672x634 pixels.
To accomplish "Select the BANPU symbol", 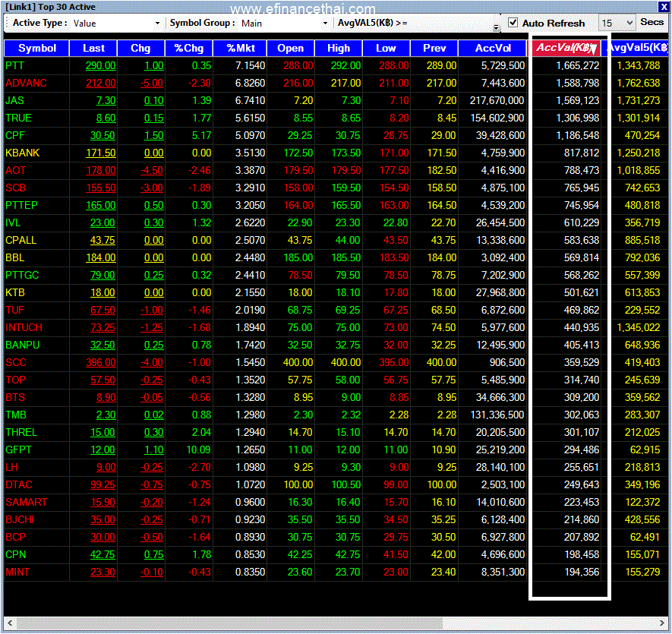I will 22,345.
